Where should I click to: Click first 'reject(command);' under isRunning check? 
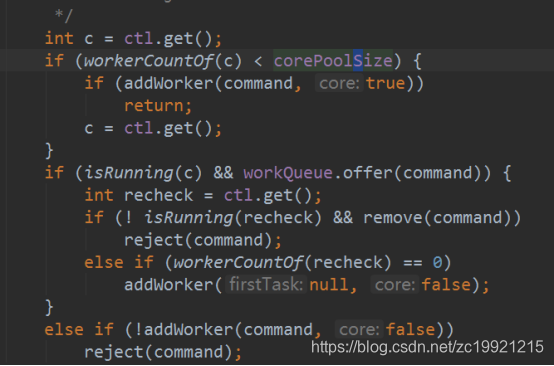(x=203, y=240)
